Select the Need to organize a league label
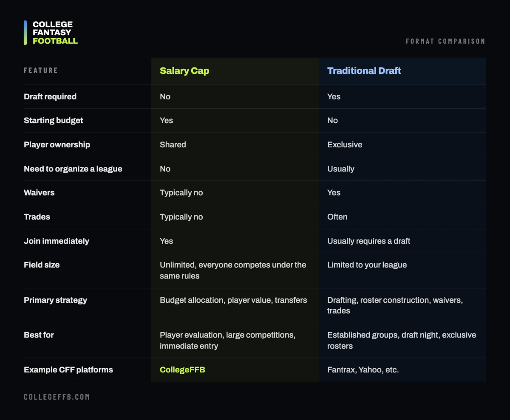Image resolution: width=510 pixels, height=420 pixels. [x=73, y=169]
